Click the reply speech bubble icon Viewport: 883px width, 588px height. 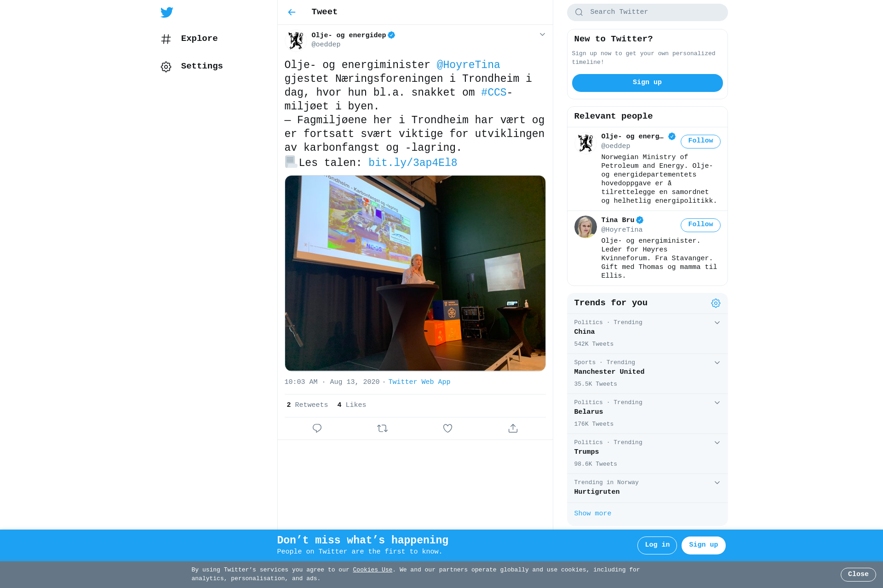[317, 428]
